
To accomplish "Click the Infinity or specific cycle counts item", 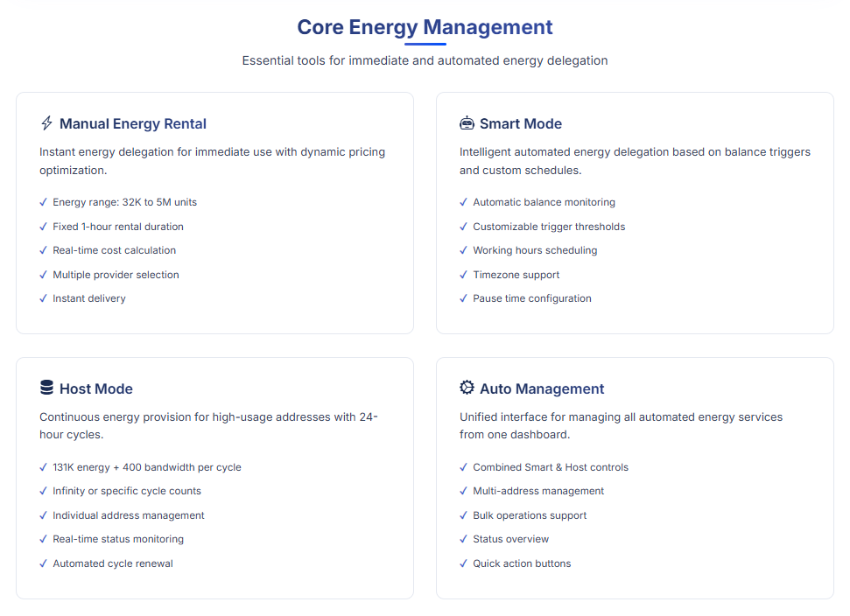I will tap(127, 491).
